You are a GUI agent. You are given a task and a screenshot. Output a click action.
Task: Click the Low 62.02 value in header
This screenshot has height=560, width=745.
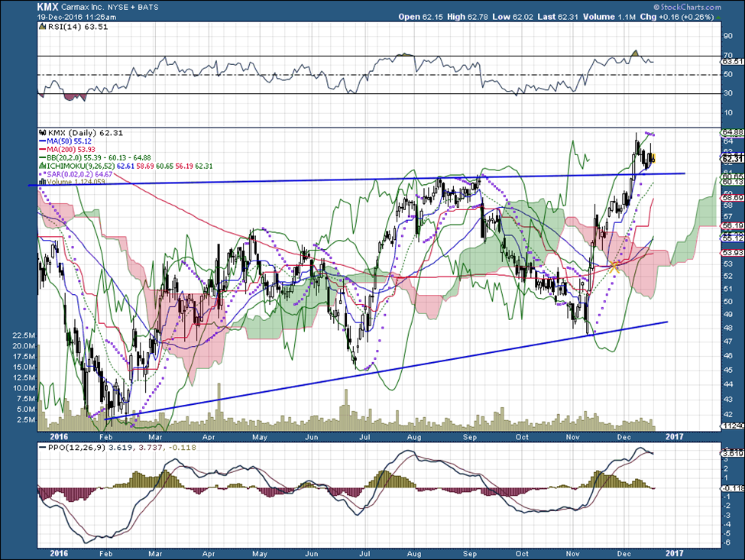pos(513,17)
